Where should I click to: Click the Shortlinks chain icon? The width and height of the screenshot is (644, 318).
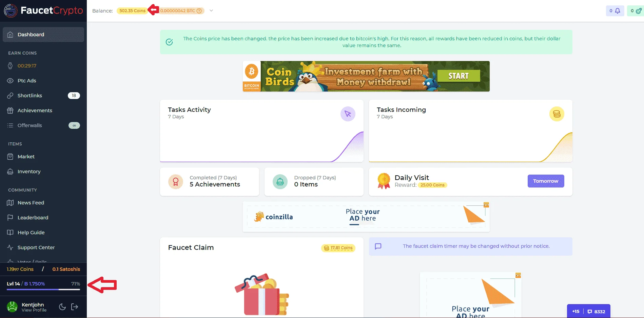click(10, 96)
